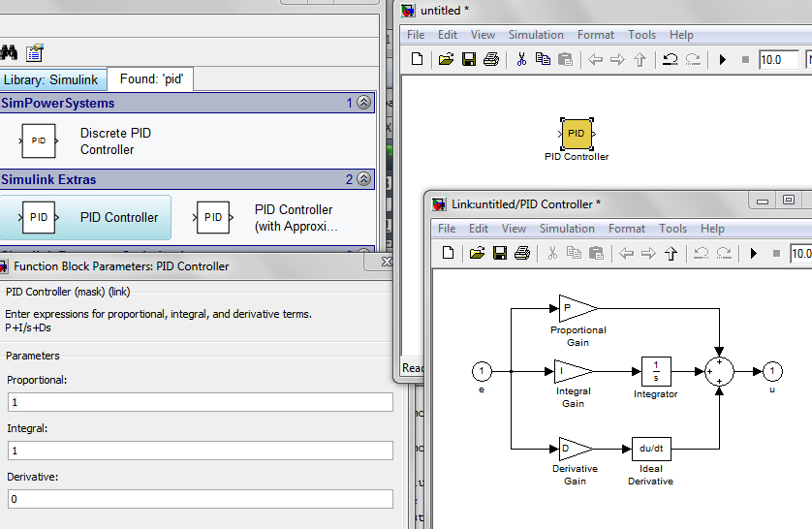Click Undo icon in untitled window toolbar
Viewport: 812px width, 529px height.
(671, 59)
